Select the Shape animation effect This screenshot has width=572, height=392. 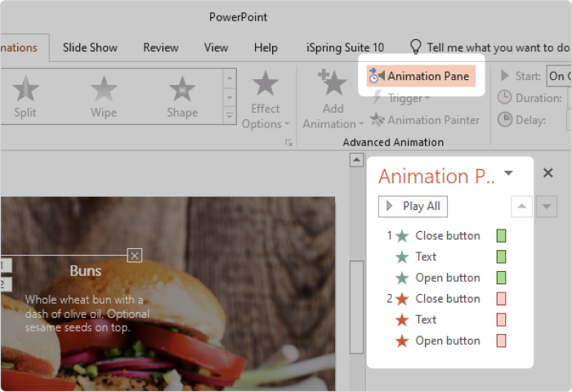click(182, 96)
